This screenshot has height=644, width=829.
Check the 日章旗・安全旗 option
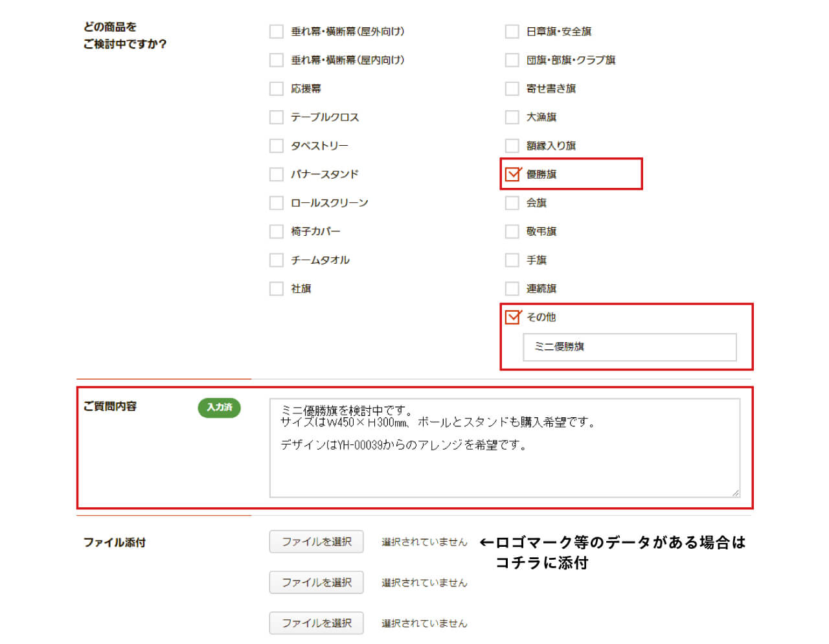click(x=512, y=30)
